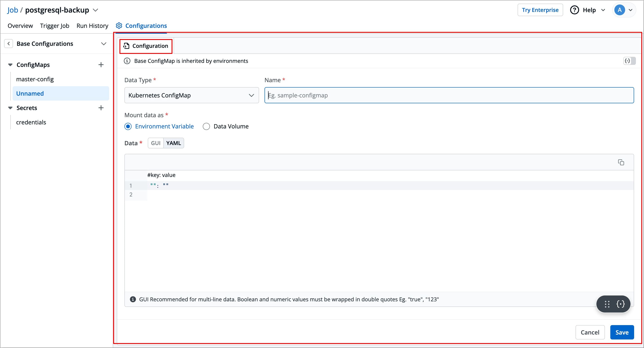
Task: Select the Data Volume radio button
Action: pos(206,126)
